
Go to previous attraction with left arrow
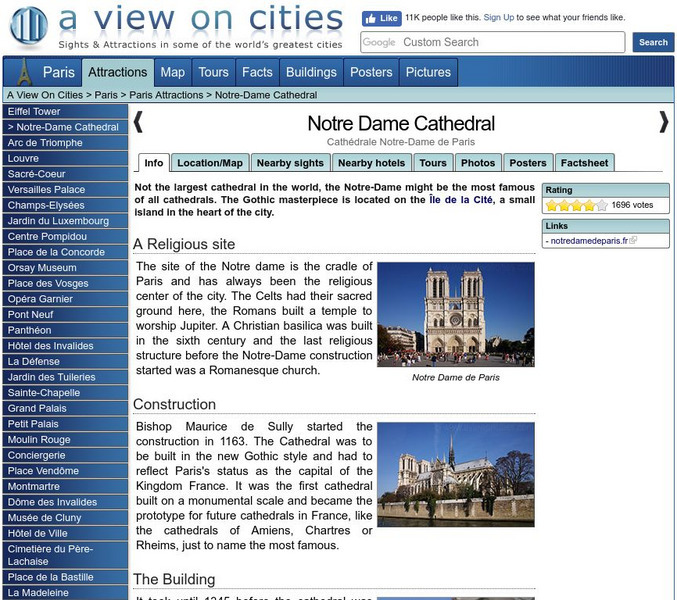(139, 122)
